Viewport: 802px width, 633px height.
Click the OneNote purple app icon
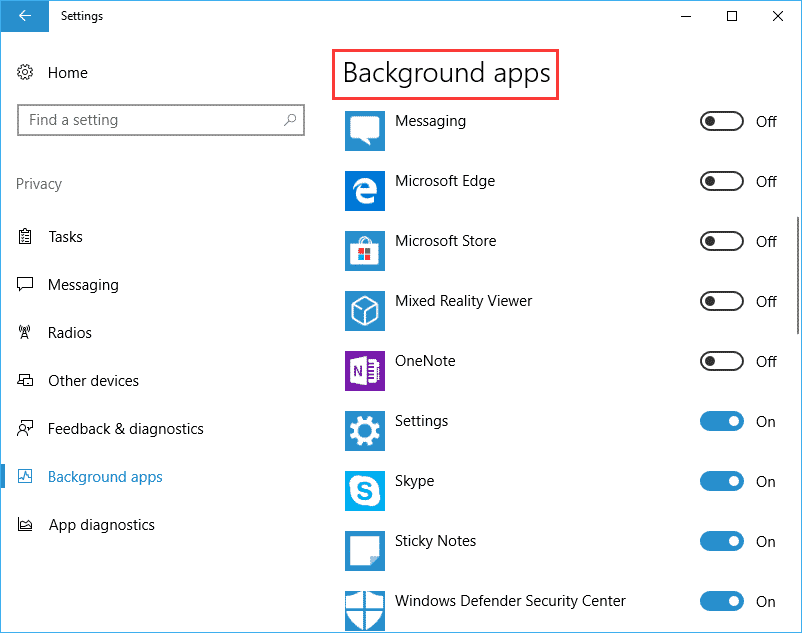click(x=365, y=371)
